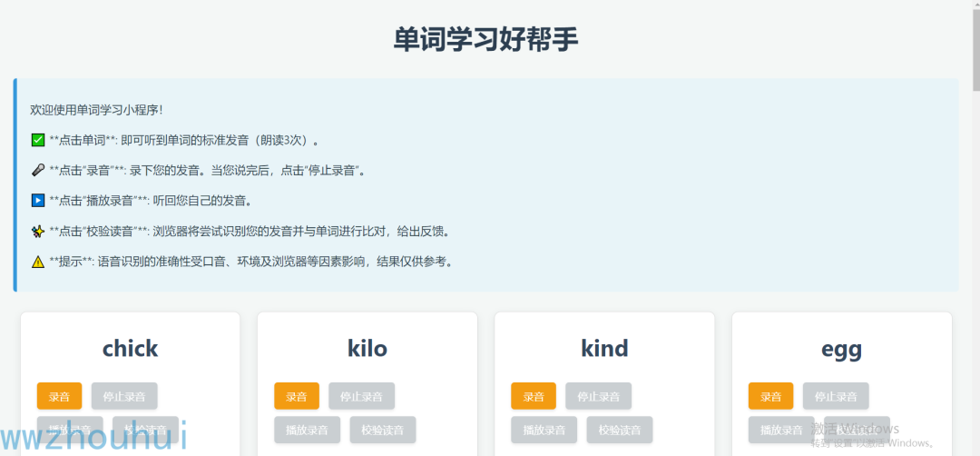Start 录音 for the kilo card
Viewport: 980px width, 456px height.
pos(297,396)
